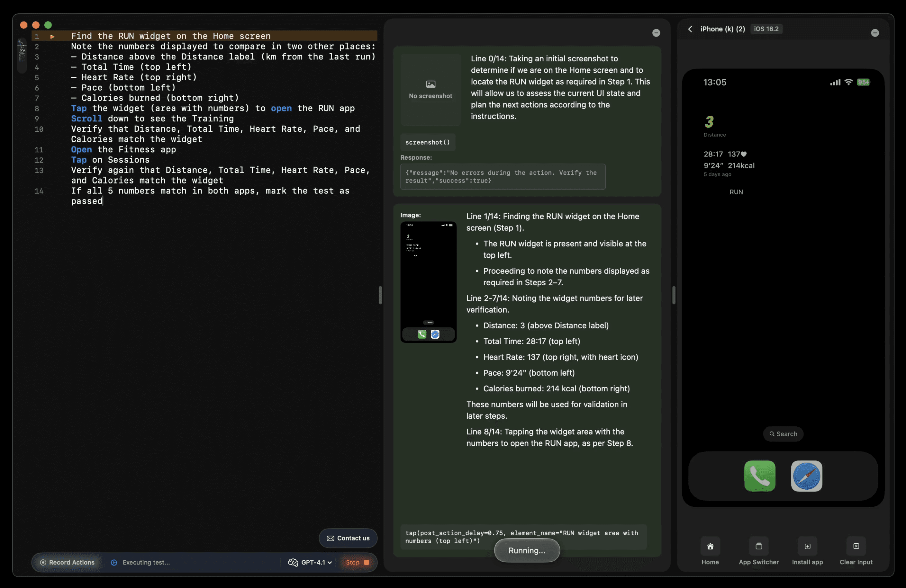Click the Executing test... status text
The image size is (906, 588).
click(x=146, y=562)
